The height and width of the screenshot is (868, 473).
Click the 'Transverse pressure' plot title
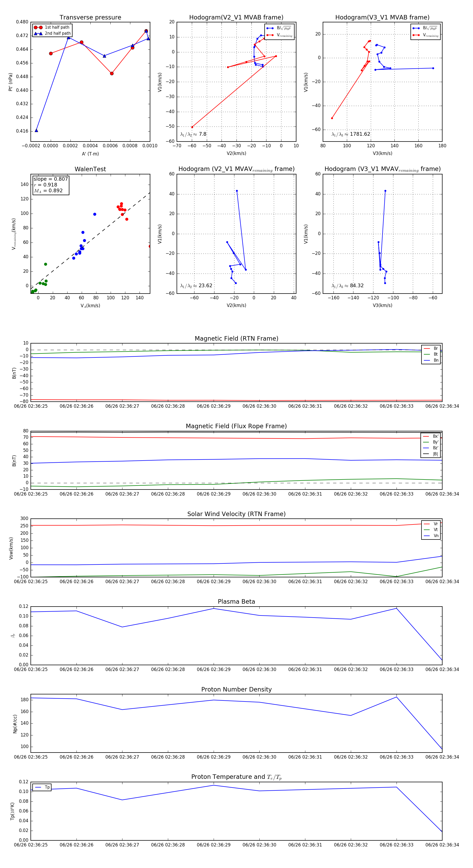90,18
